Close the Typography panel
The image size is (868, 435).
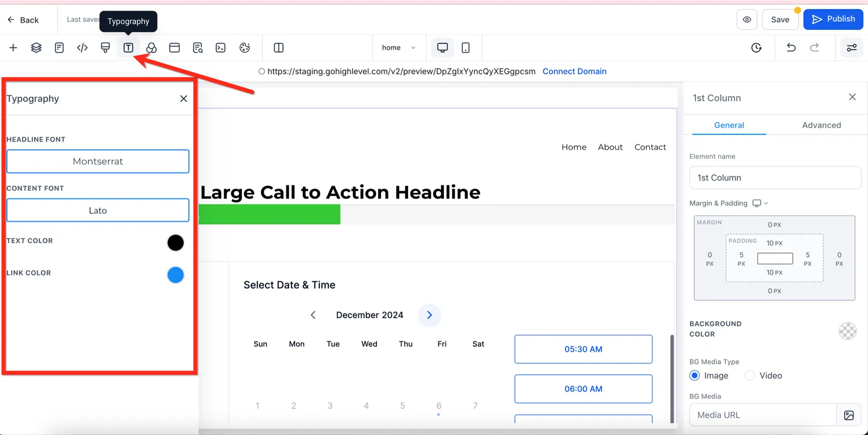click(183, 99)
